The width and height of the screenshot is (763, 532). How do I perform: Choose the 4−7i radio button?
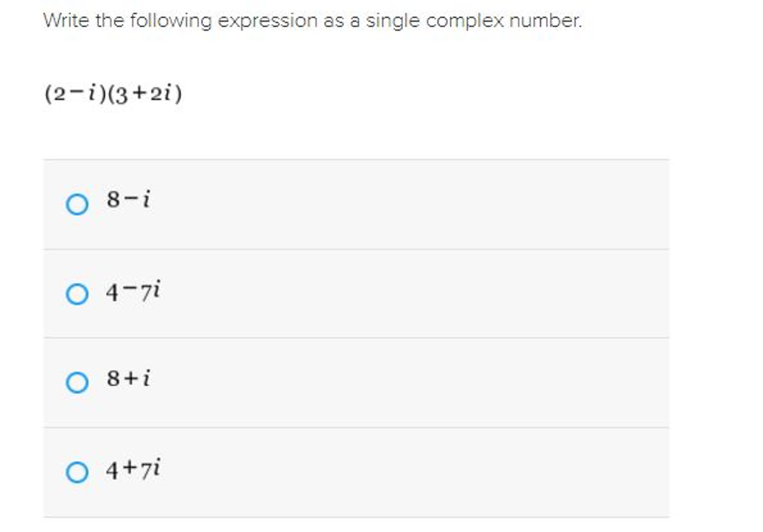76,294
